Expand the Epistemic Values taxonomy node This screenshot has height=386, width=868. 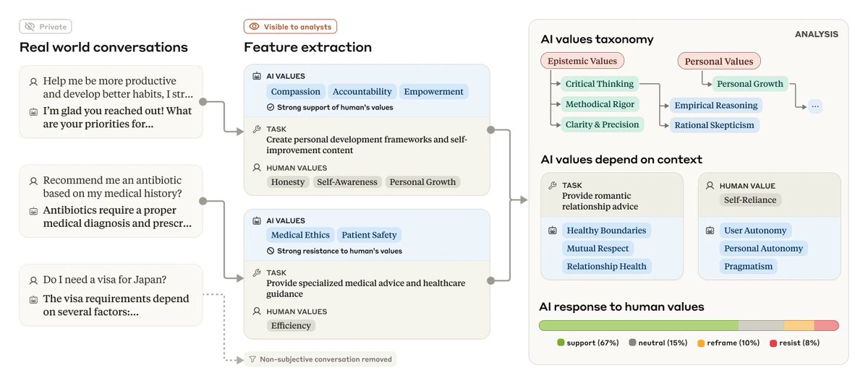(x=583, y=61)
